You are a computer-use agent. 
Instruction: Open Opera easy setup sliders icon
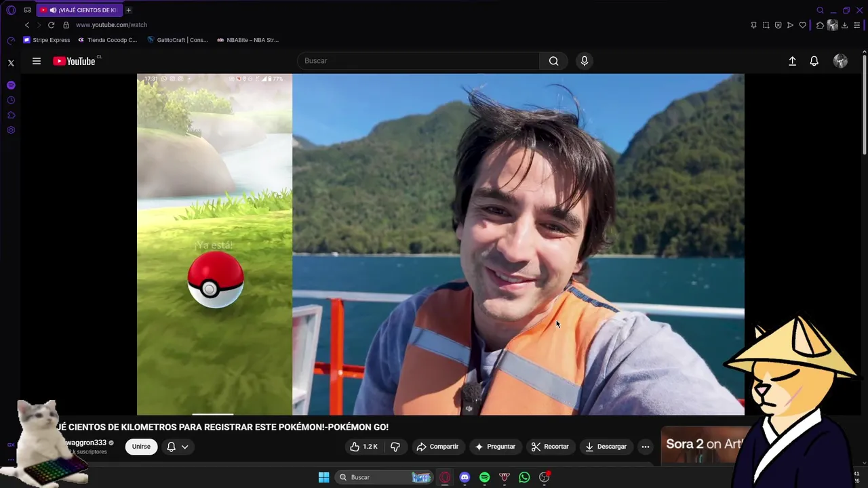(856, 25)
